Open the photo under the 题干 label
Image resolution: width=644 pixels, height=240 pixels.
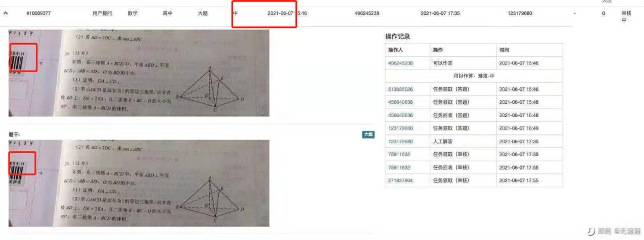click(x=139, y=183)
